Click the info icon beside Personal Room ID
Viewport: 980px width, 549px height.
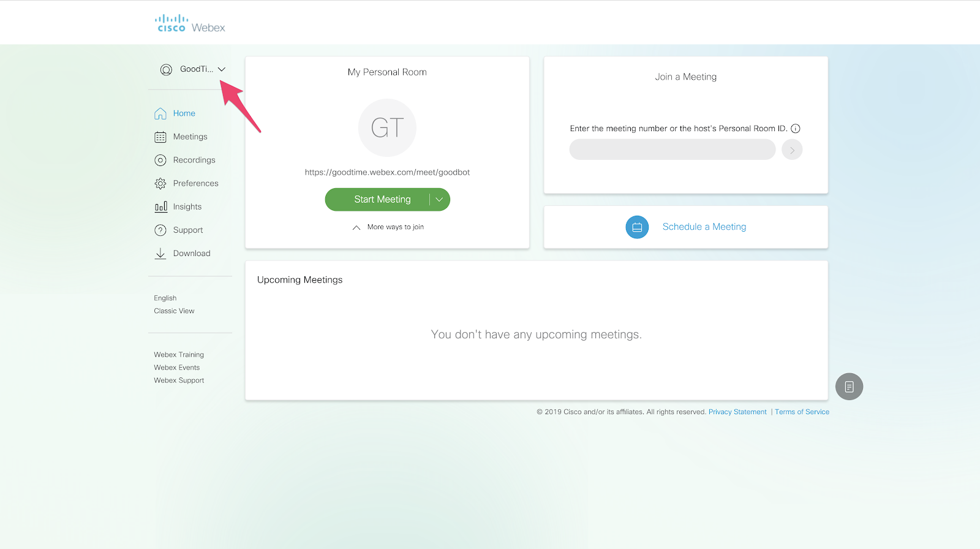coord(796,129)
